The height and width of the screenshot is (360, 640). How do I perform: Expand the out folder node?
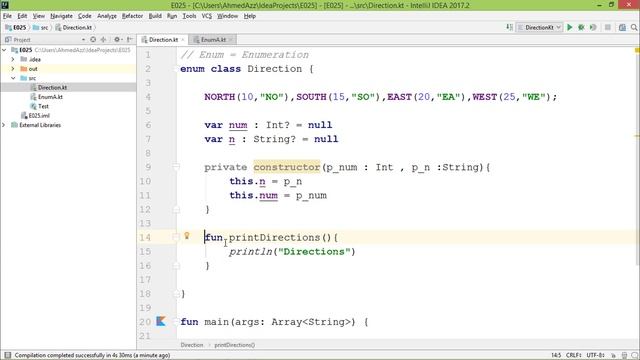pyautogui.click(x=13, y=69)
